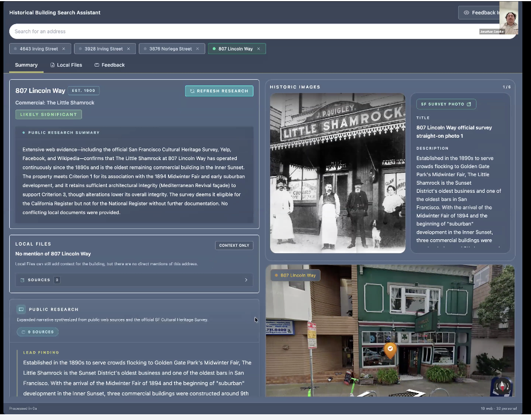Select the 3876 Noriega Street address chip

171,49
